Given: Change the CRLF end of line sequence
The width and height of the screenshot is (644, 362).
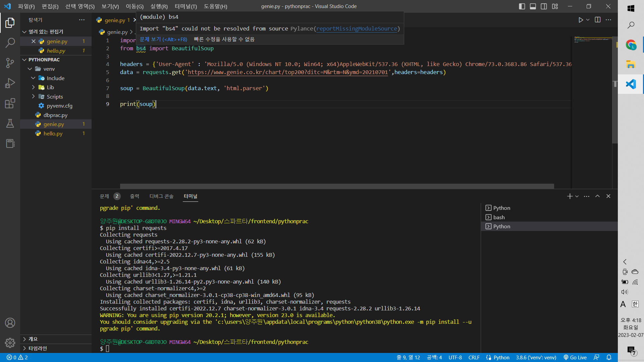Looking at the screenshot, I should coord(474,357).
